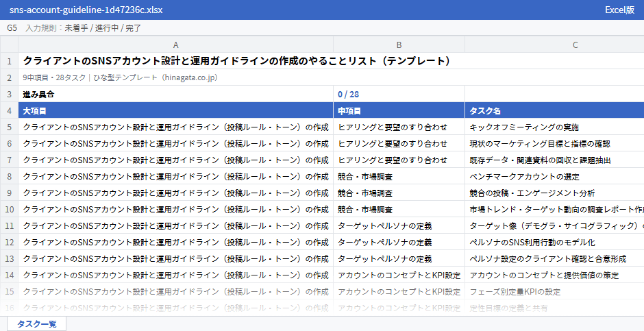Viewport: 644px width, 331px height.
Task: Open the タスク一覧 sheet tab
Action: coord(36,323)
